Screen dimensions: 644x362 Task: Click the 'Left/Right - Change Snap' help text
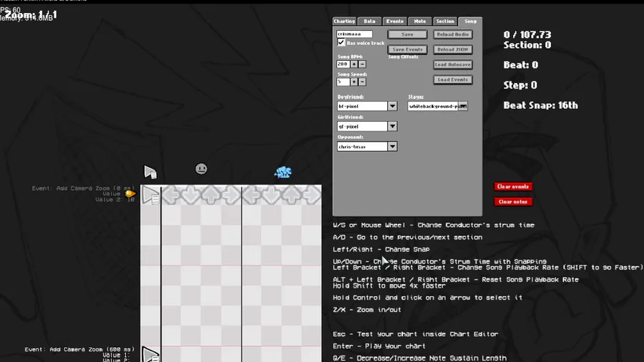coord(381,249)
